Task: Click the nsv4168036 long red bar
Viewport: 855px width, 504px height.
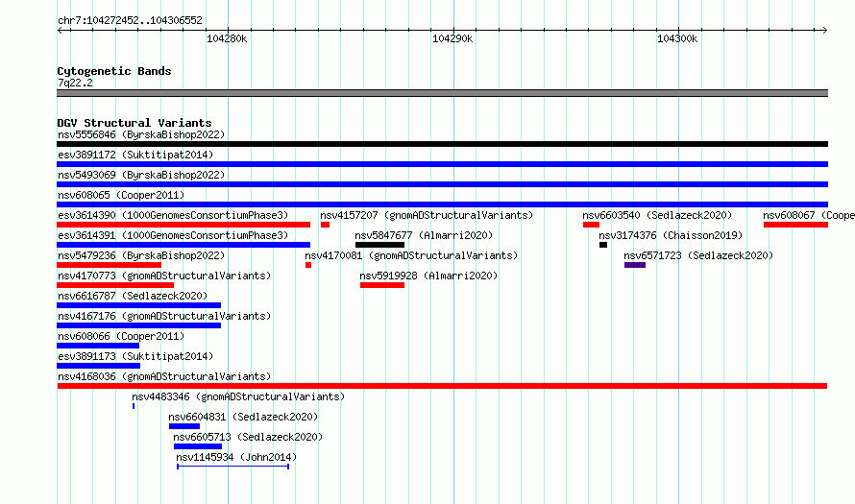Action: (442, 386)
